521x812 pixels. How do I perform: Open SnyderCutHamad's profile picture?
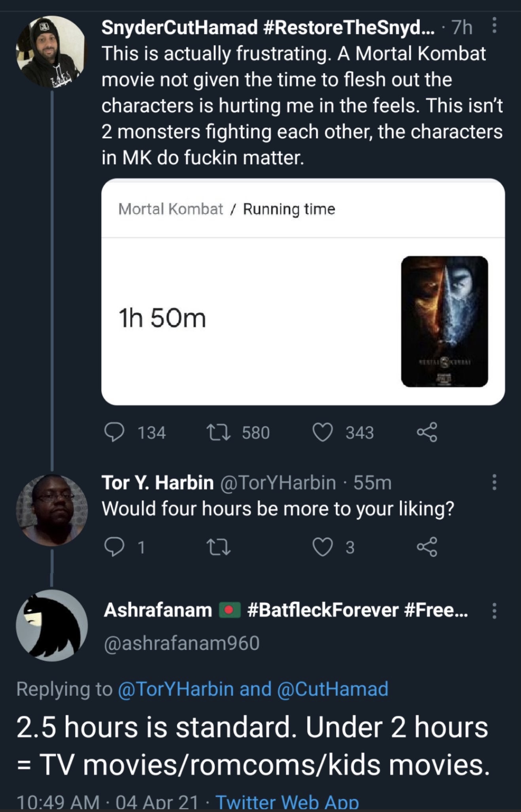pyautogui.click(x=51, y=52)
